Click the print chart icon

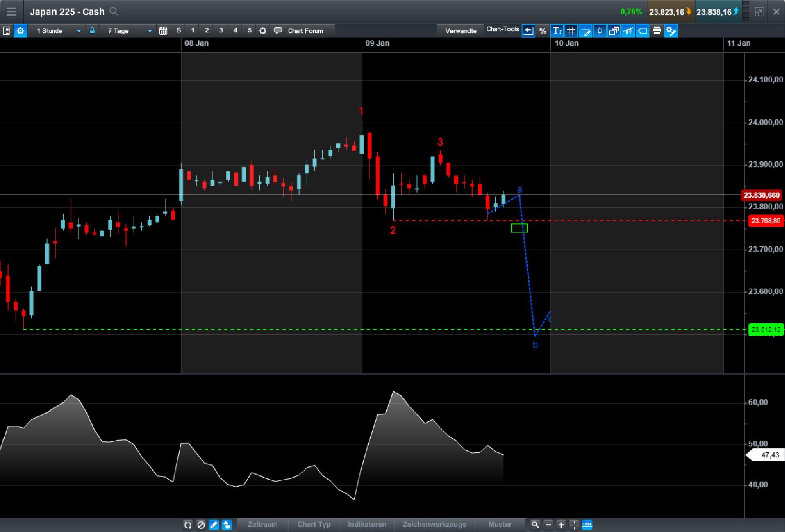click(x=657, y=30)
